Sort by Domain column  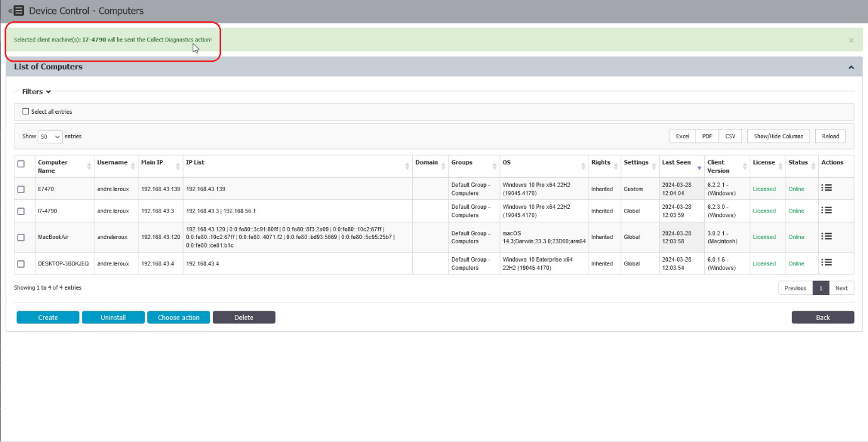click(430, 167)
